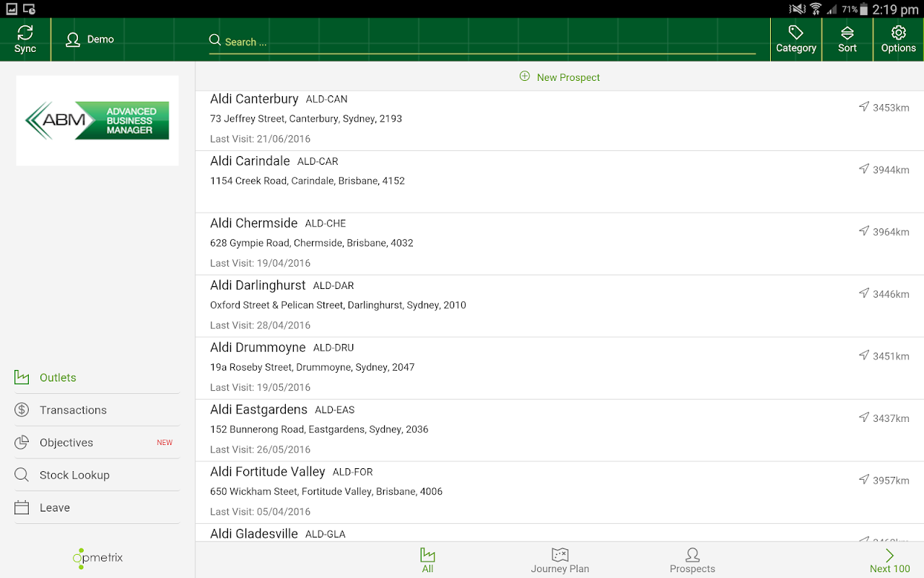Open the Sort layers icon
The width and height of the screenshot is (924, 578).
pyautogui.click(x=847, y=33)
